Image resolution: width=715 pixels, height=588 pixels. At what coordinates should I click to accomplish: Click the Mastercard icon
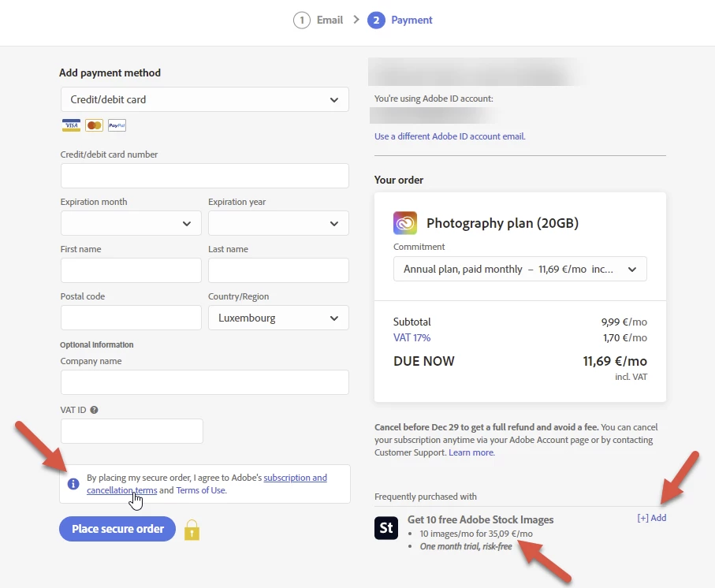94,125
